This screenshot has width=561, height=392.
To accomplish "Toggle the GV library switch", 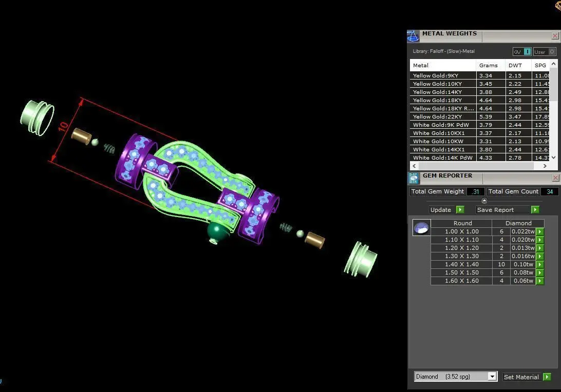I will pos(522,52).
